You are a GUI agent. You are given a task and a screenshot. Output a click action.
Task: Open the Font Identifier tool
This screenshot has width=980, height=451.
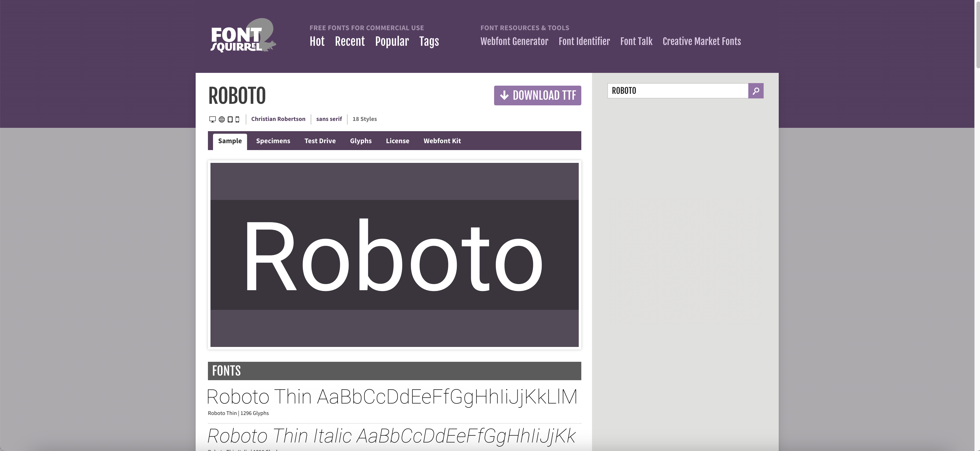(x=584, y=41)
